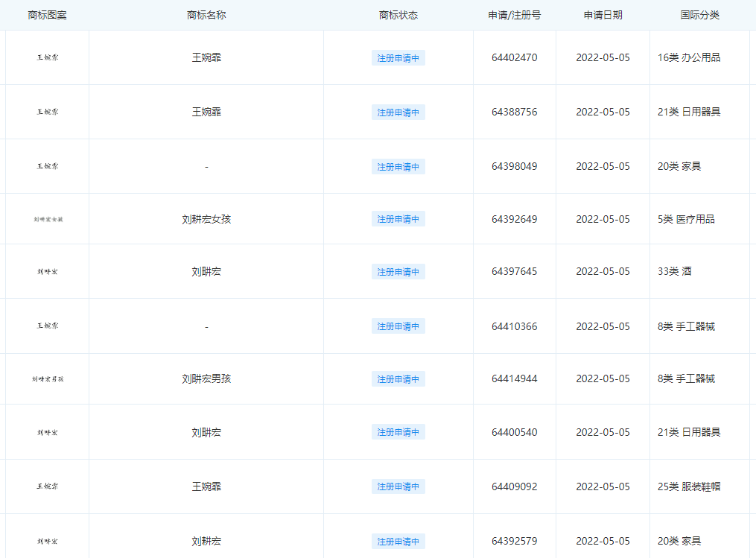The image size is (756, 558).
Task: Click application number 64392579
Action: click(x=515, y=541)
